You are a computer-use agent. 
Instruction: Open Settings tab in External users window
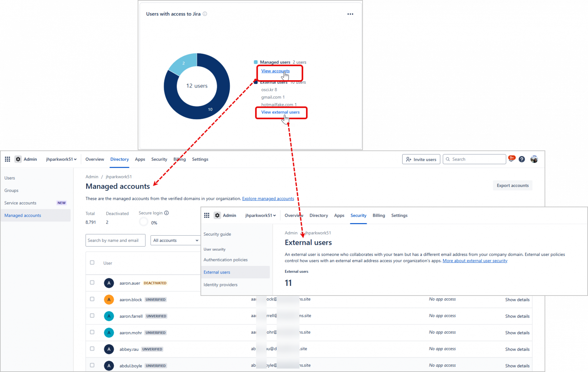[399, 215]
